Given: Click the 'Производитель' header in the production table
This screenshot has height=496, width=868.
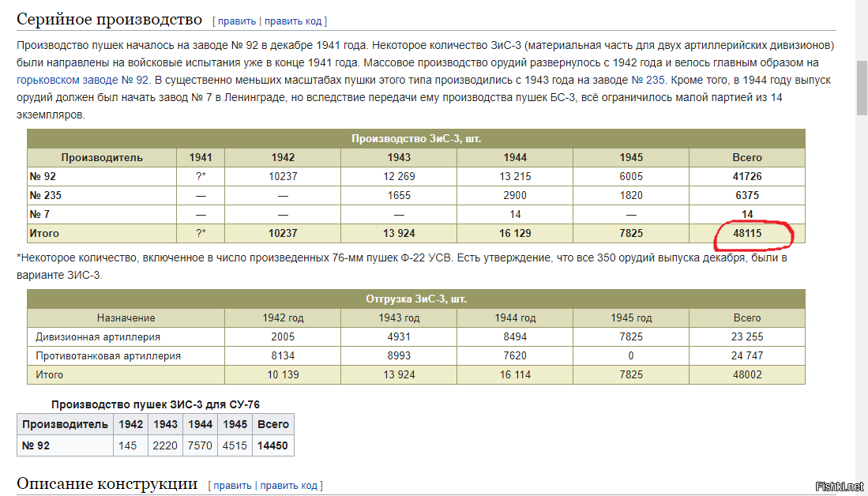Looking at the screenshot, I should pos(102,158).
